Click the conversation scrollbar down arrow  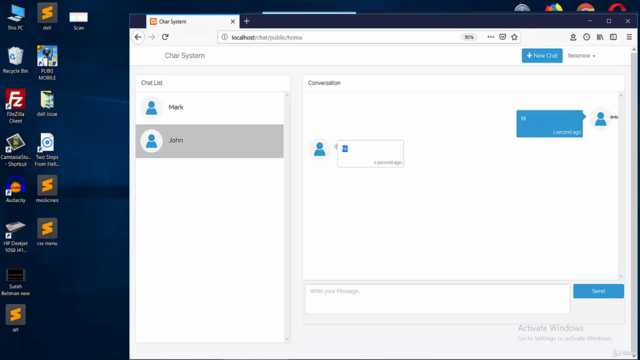click(x=621, y=276)
